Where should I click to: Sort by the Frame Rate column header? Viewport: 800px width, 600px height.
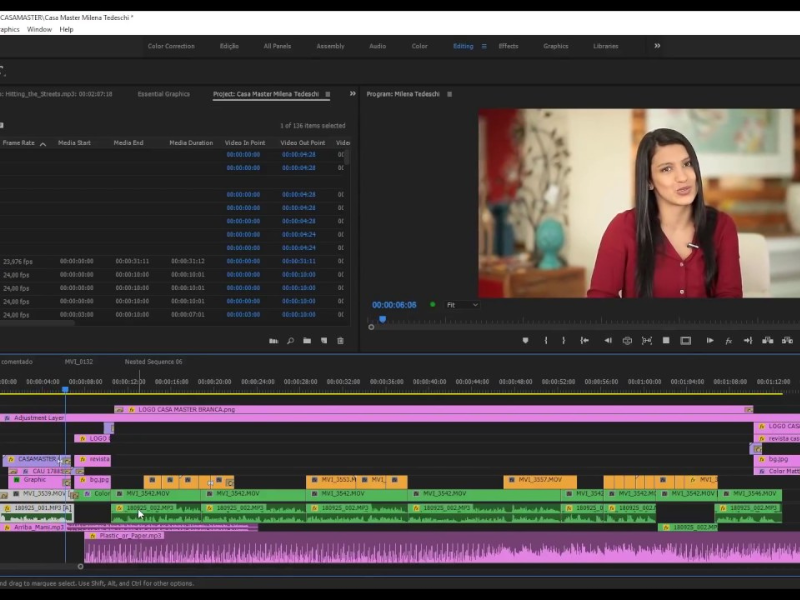[x=19, y=143]
